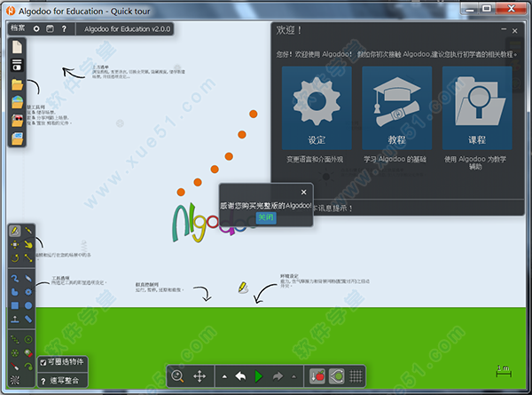Uncheck the 可圈选物件 checkbox
Viewport: 532px width, 395px height.
click(x=43, y=363)
